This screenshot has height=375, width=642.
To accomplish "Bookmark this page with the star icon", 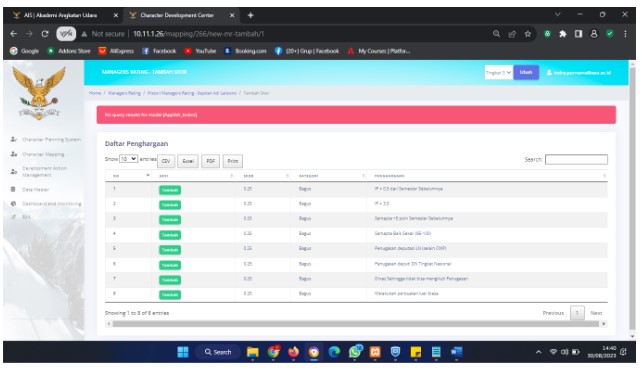I will 528,34.
